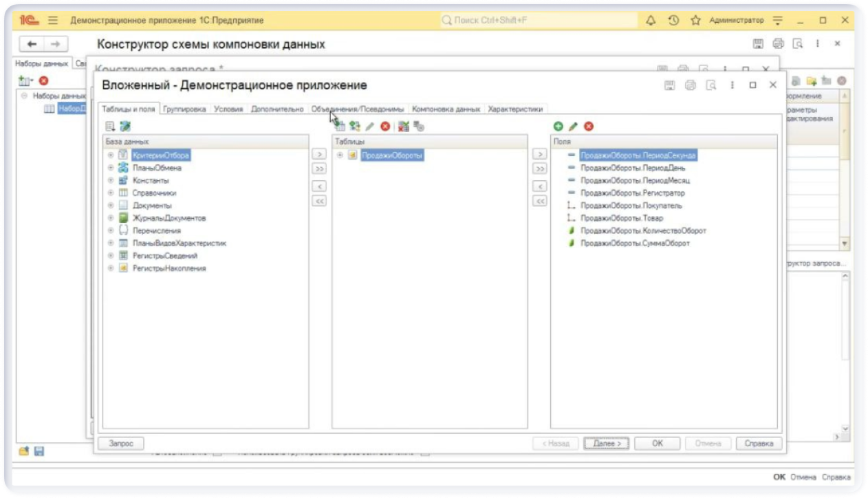
Task: Click the print icon in Вложенный dialog header
Action: point(690,85)
